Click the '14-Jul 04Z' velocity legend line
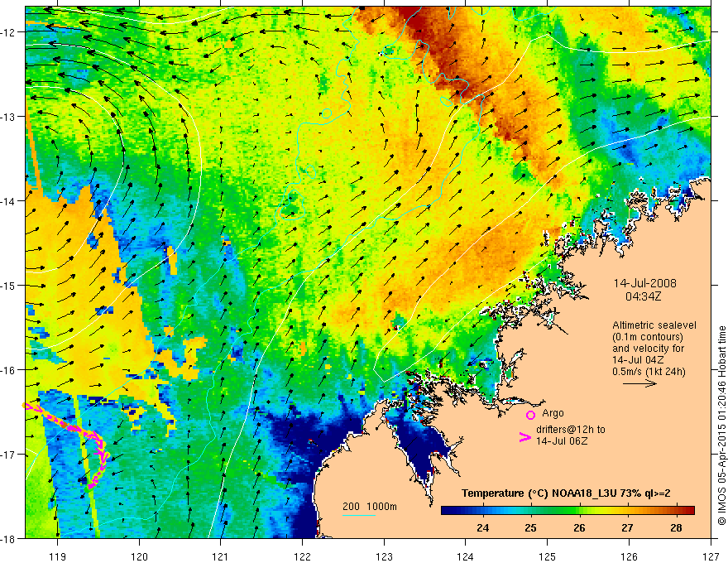Image resolution: width=728 pixels, height=563 pixels. [x=638, y=360]
